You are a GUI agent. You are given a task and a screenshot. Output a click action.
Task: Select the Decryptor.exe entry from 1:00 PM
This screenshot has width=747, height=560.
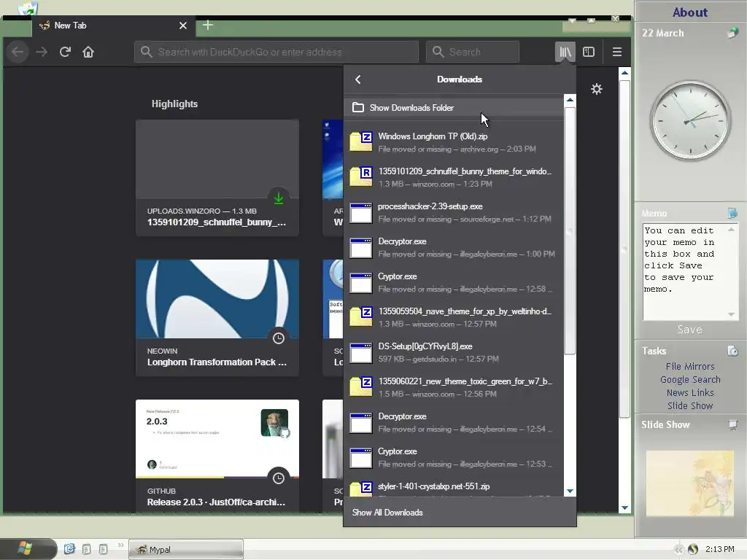click(454, 247)
